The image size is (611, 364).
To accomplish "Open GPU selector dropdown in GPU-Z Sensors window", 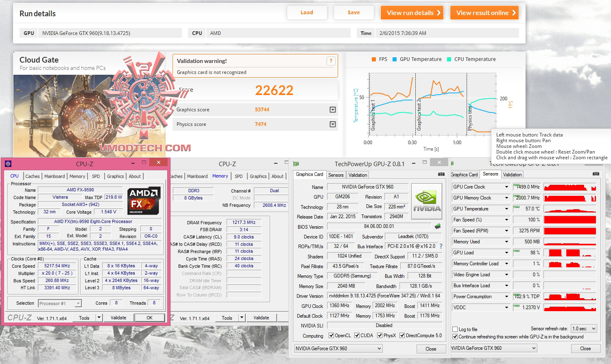I will point(493,348).
